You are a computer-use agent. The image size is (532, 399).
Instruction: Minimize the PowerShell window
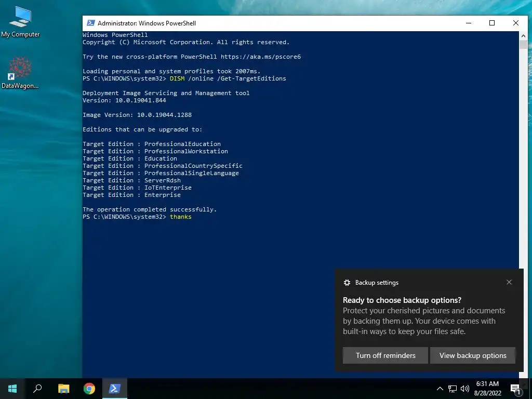click(469, 23)
